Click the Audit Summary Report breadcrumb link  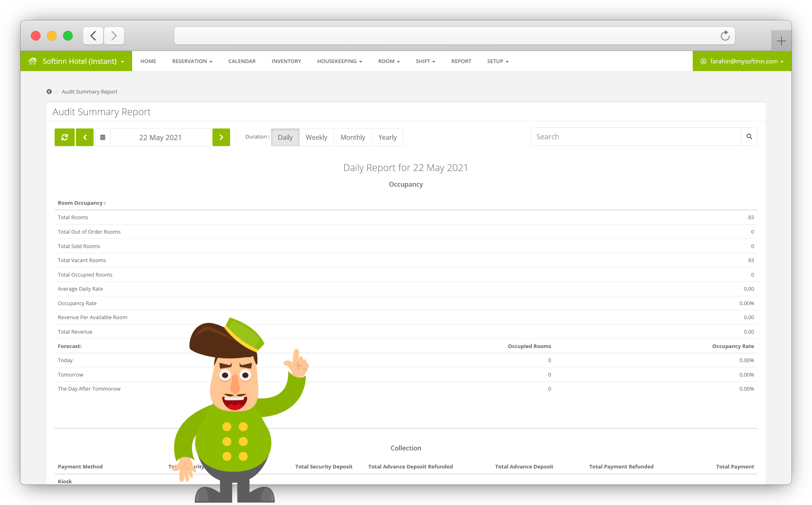pos(90,92)
